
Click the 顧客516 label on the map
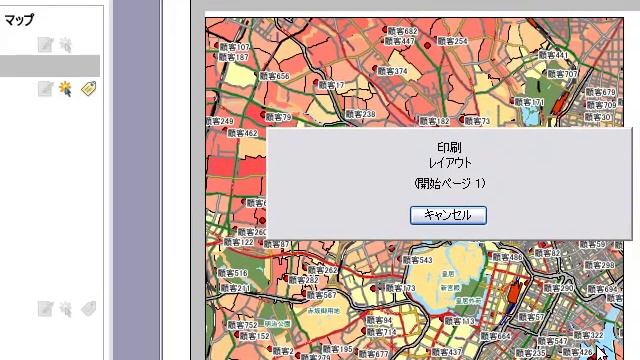coord(232,273)
